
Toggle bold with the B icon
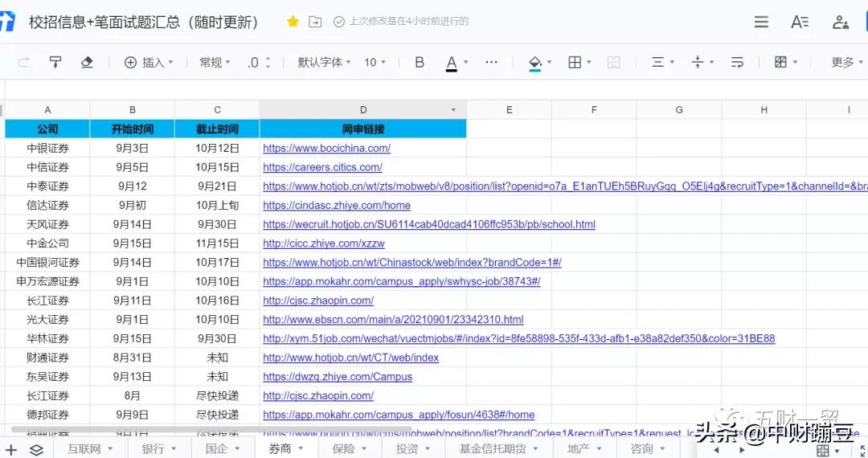point(419,62)
